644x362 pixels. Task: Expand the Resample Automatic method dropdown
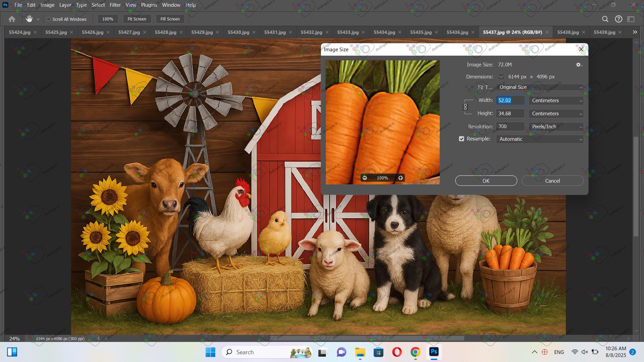coord(539,139)
